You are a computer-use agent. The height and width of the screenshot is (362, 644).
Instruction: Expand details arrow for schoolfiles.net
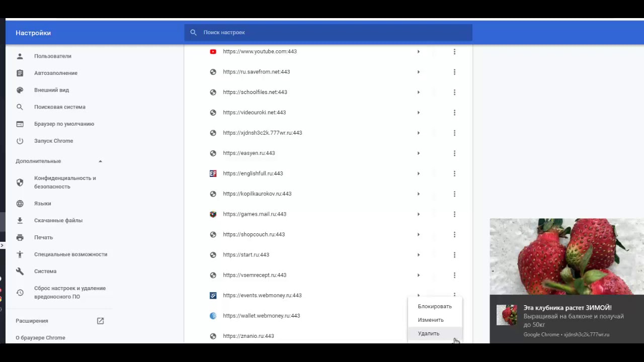coord(418,93)
